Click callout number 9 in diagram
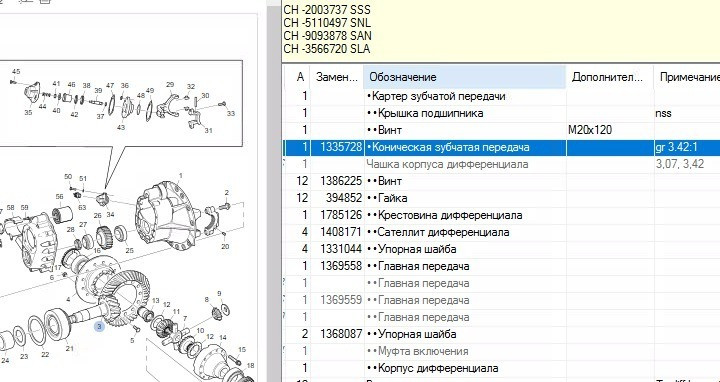Screen dimensions: 720x382 click(x=219, y=293)
